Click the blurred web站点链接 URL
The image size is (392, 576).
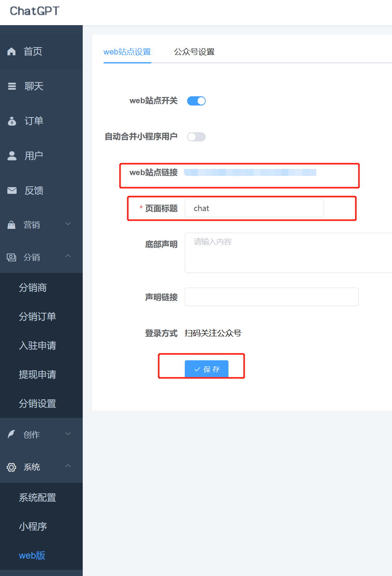[250, 172]
